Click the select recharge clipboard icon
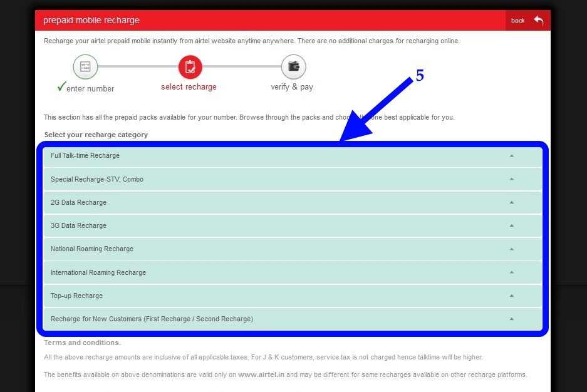 click(x=190, y=67)
